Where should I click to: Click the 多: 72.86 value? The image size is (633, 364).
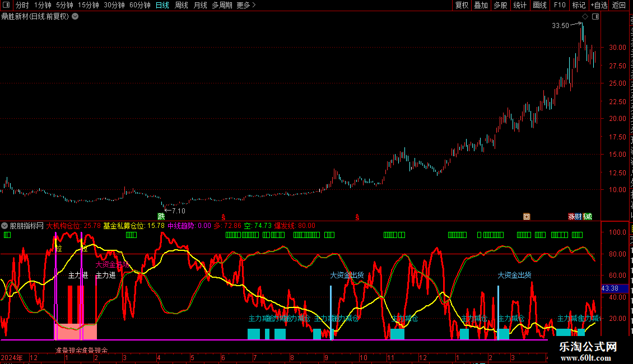pos(227,226)
